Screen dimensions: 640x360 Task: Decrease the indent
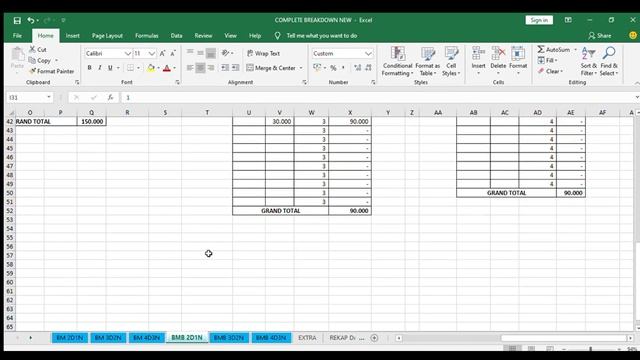coord(225,68)
